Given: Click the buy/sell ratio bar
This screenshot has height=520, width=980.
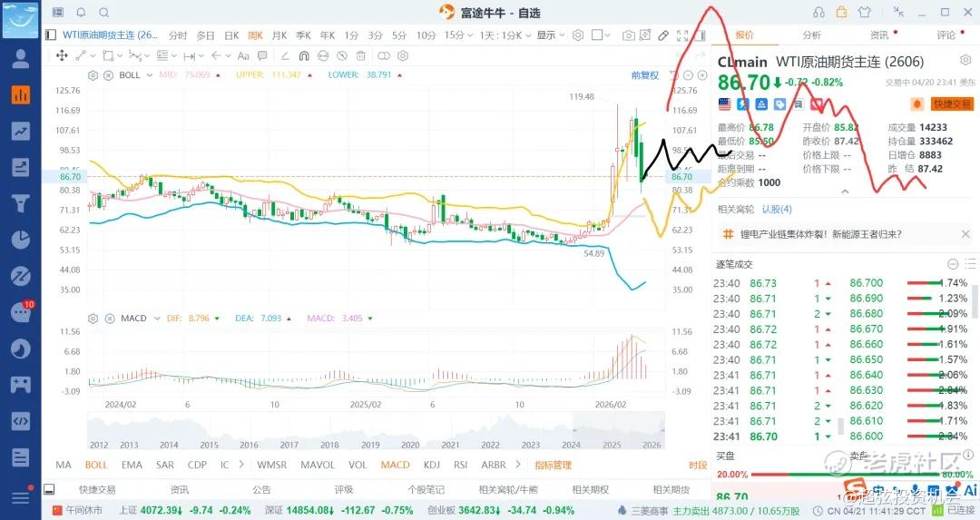Looking at the screenshot, I should pos(845,475).
